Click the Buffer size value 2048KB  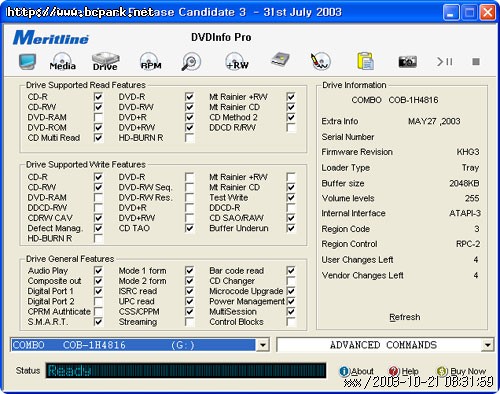tap(464, 183)
